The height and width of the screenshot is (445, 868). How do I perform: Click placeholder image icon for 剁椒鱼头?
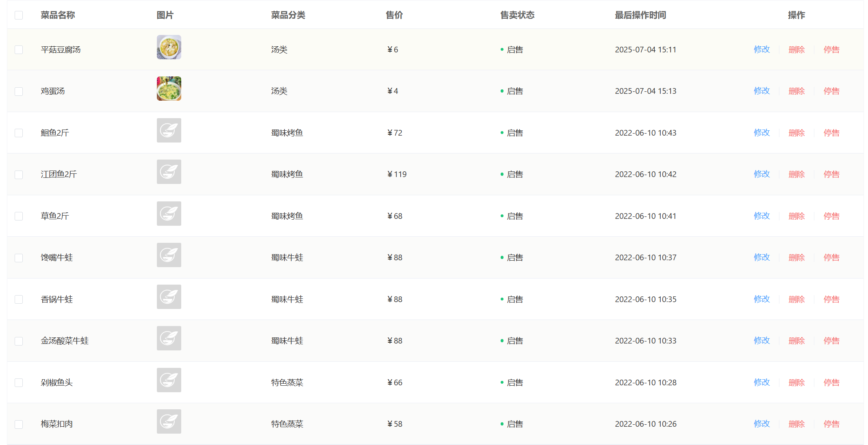click(169, 380)
